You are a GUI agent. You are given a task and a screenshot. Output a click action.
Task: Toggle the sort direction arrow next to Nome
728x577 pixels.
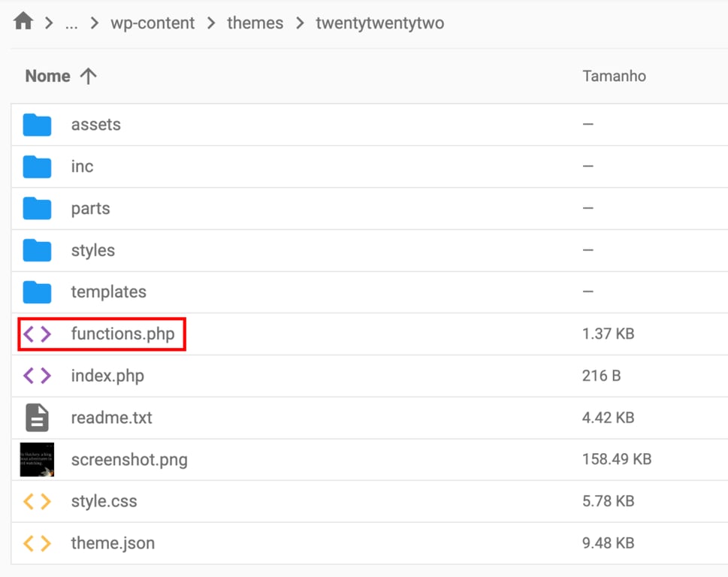pyautogui.click(x=89, y=75)
